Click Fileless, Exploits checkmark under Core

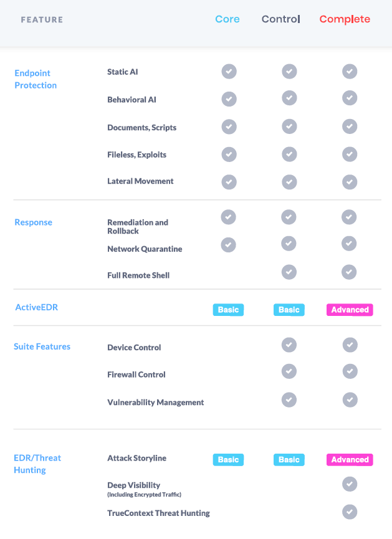(x=229, y=155)
